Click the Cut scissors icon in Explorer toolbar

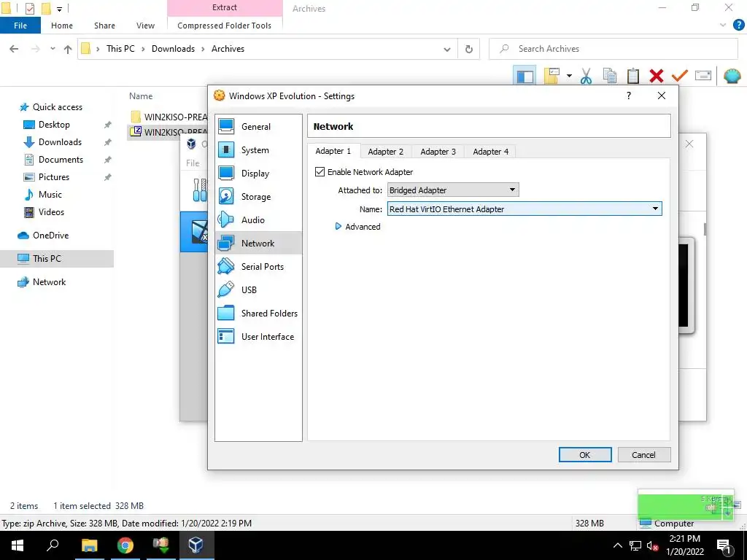tap(586, 76)
